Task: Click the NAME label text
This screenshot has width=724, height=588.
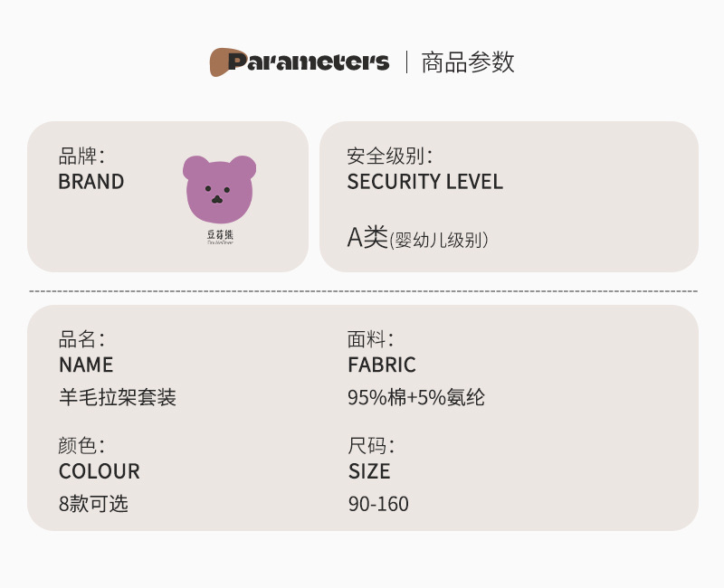Action: 86,365
